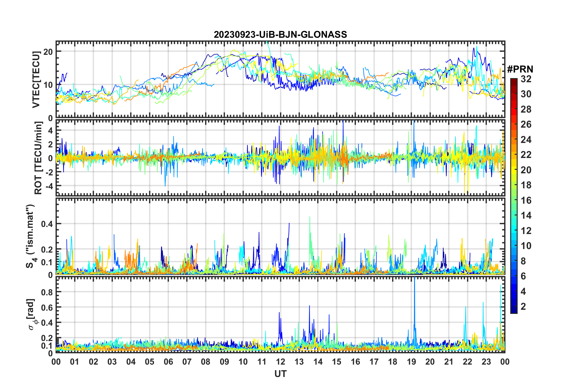
Task: Click dark blue S4 peak near 12:30 UT
Action: 289,225
